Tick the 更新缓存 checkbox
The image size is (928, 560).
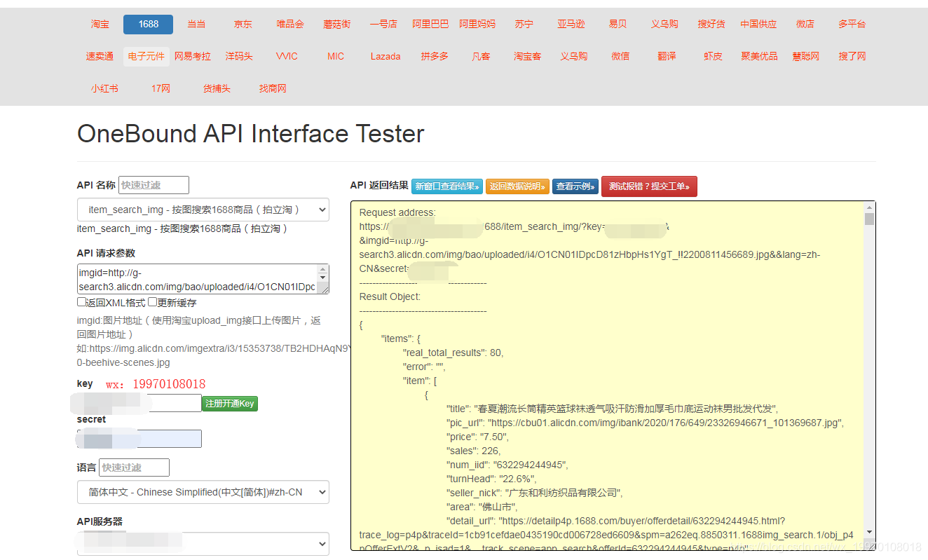[152, 302]
